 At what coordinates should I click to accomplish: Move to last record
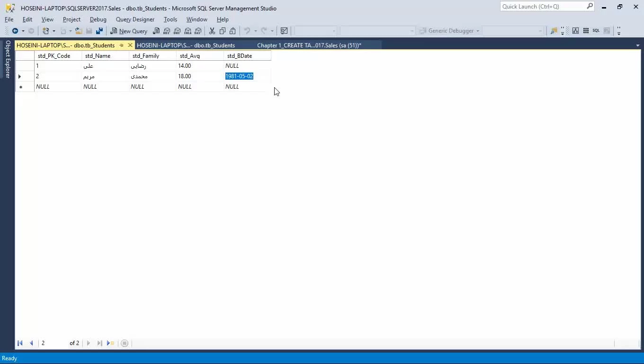click(x=99, y=343)
